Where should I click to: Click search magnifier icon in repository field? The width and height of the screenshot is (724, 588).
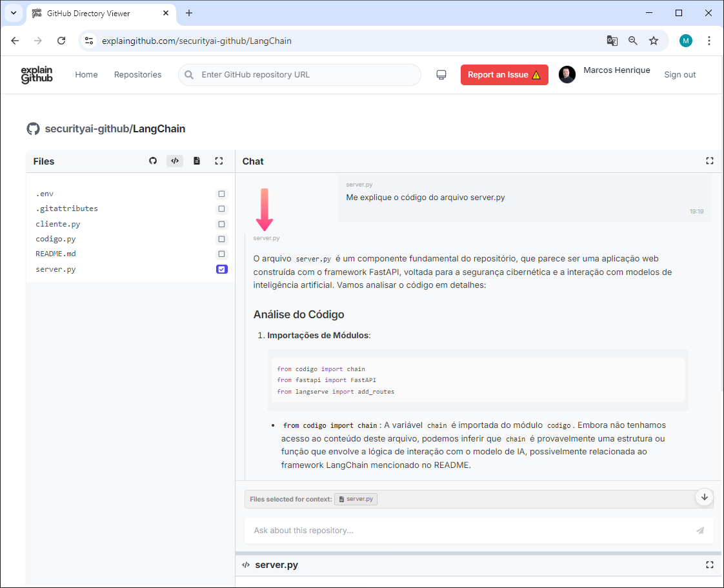(189, 75)
